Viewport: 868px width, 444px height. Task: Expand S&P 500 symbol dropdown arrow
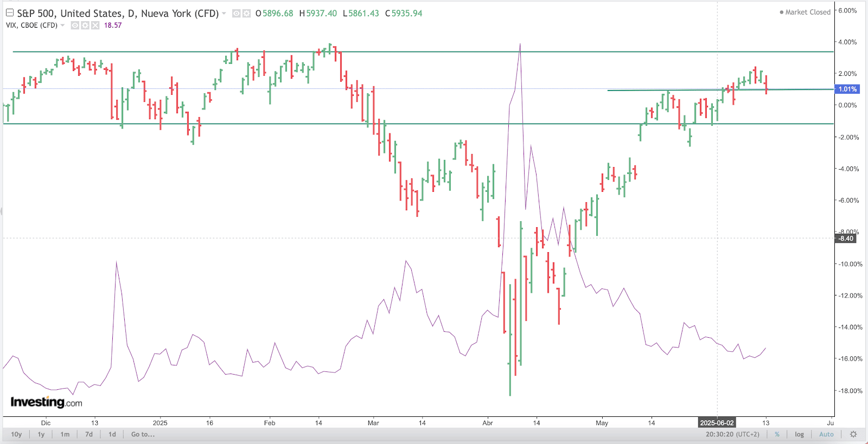pyautogui.click(x=224, y=14)
